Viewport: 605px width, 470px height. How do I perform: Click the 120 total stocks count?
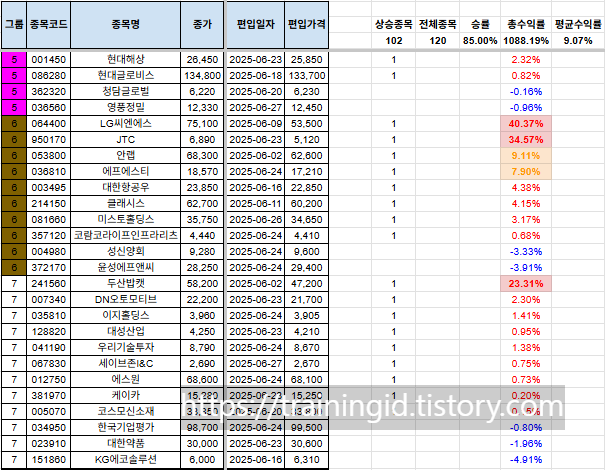click(x=438, y=41)
